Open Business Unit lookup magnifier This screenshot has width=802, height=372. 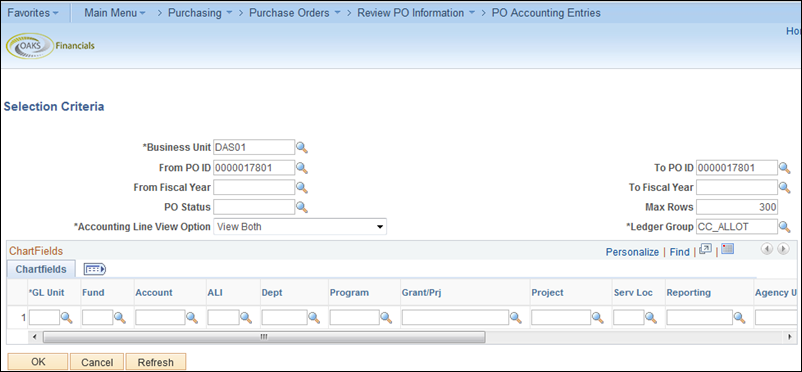[302, 148]
